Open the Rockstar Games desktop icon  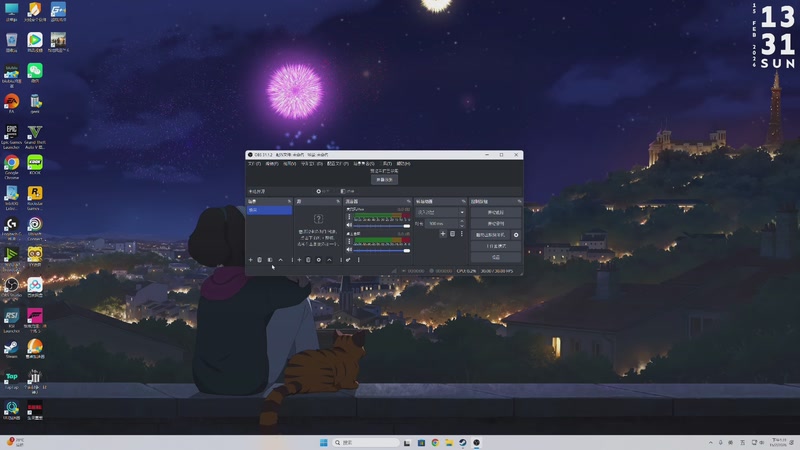pos(35,197)
